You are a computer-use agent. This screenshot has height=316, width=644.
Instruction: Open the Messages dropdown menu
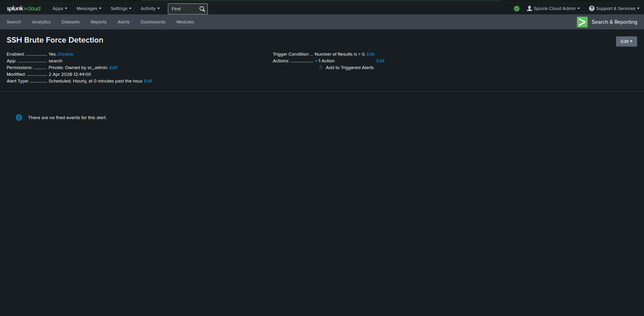coord(89,8)
